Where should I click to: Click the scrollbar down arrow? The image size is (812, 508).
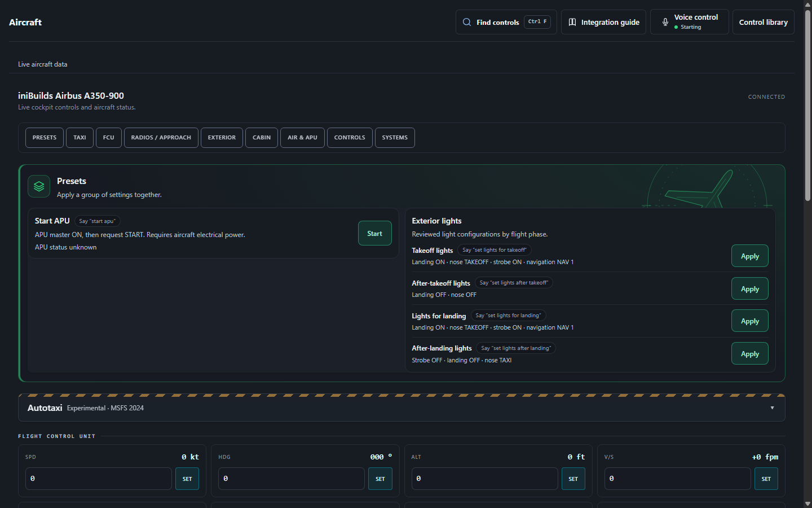point(807,503)
